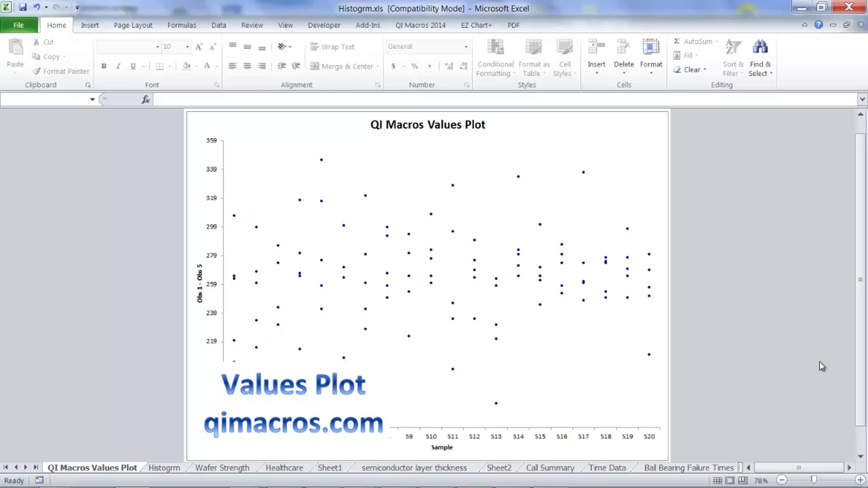Viewport: 868px width, 488px height.
Task: Click the vertical scrollbar down arrow
Action: click(x=860, y=457)
